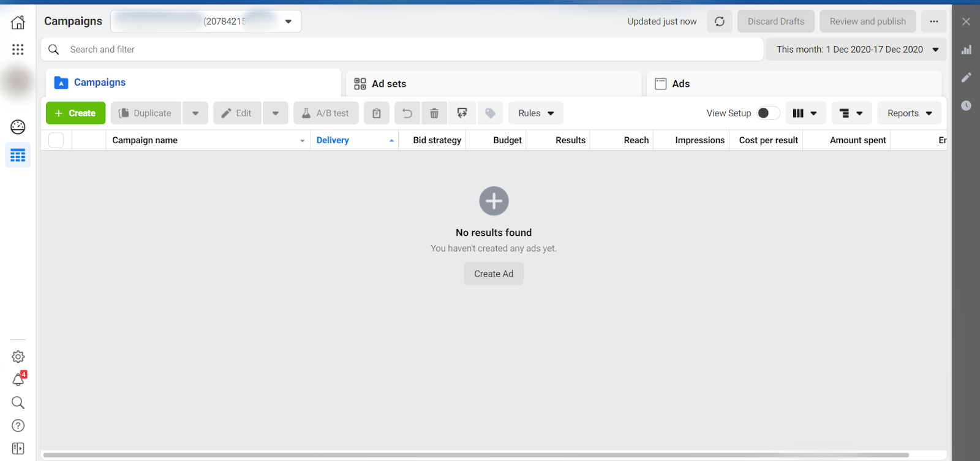Switch to the Ads tab
The width and height of the screenshot is (980, 461).
tap(794, 84)
